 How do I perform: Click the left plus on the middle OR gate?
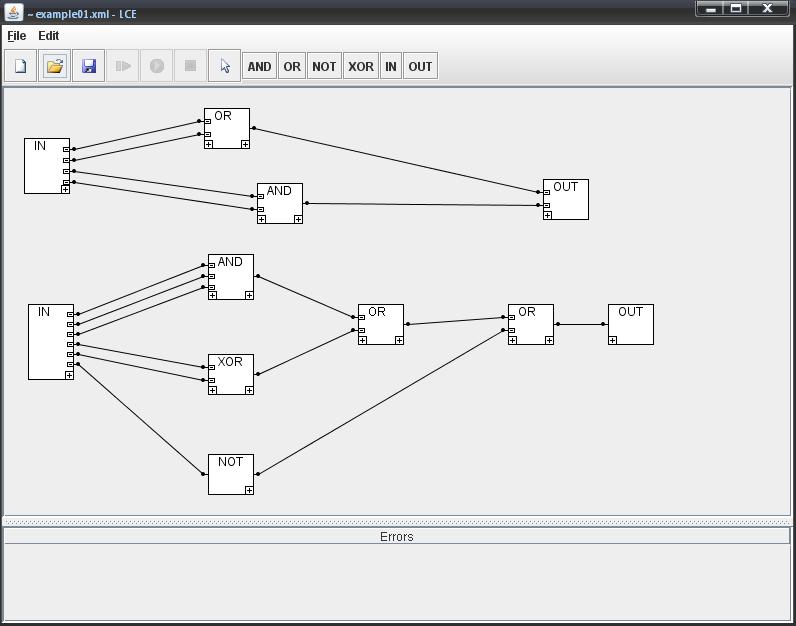(362, 340)
